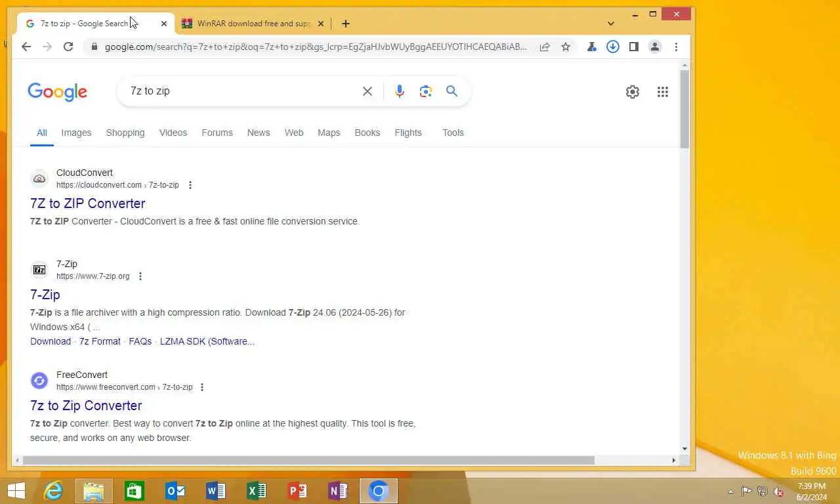The image size is (840, 504).
Task: Share this page from address bar
Action: [x=545, y=47]
